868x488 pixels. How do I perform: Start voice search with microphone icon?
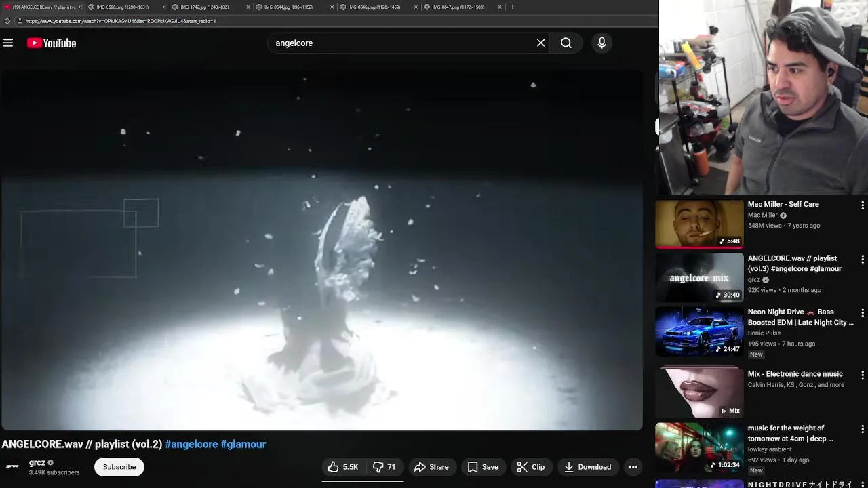point(601,43)
